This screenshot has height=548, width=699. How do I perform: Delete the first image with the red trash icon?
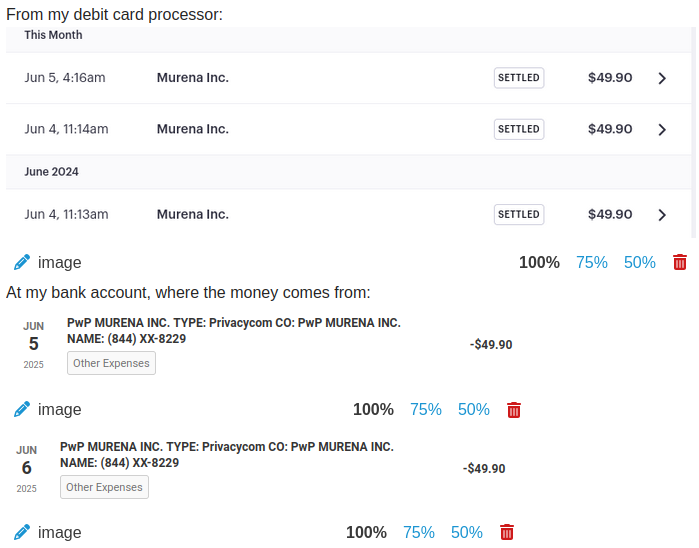680,262
